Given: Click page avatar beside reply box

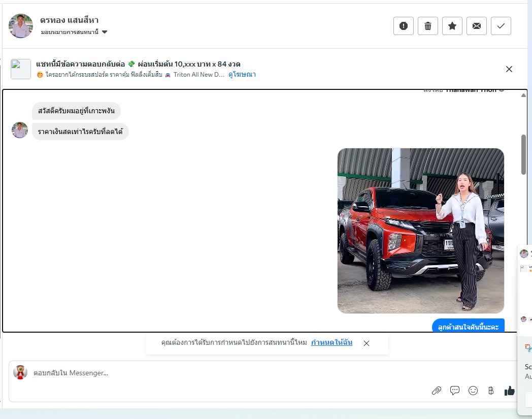Looking at the screenshot, I should [x=20, y=372].
